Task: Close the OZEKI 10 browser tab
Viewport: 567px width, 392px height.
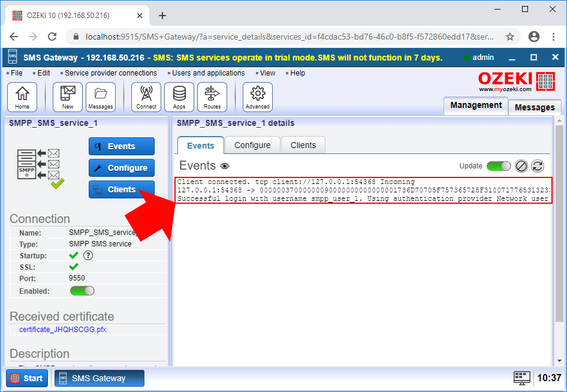Action: tap(140, 16)
